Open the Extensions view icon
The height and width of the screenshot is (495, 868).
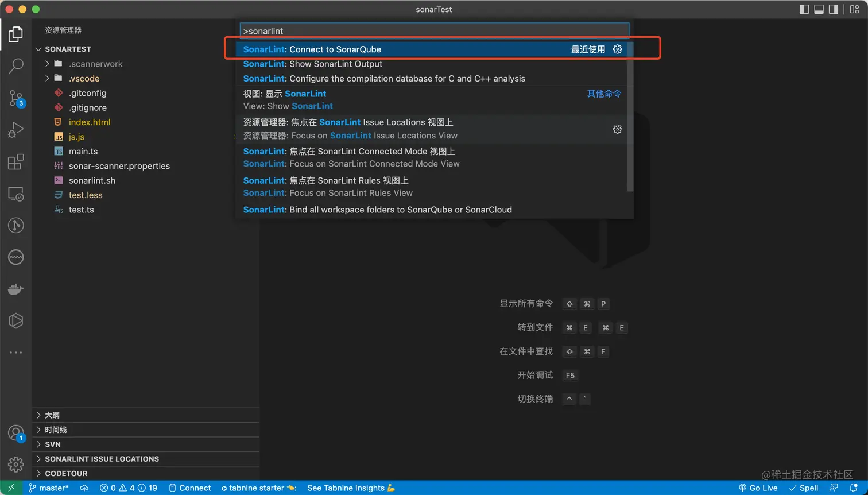(15, 162)
